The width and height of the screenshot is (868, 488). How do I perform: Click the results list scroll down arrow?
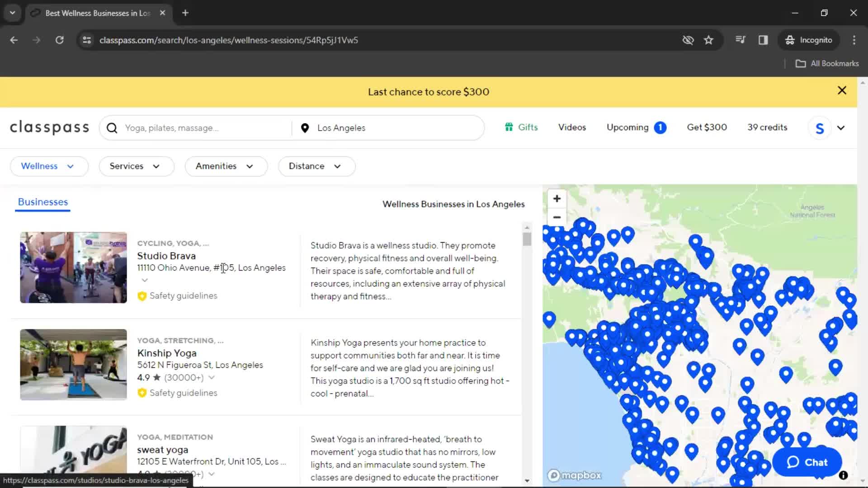[527, 481]
